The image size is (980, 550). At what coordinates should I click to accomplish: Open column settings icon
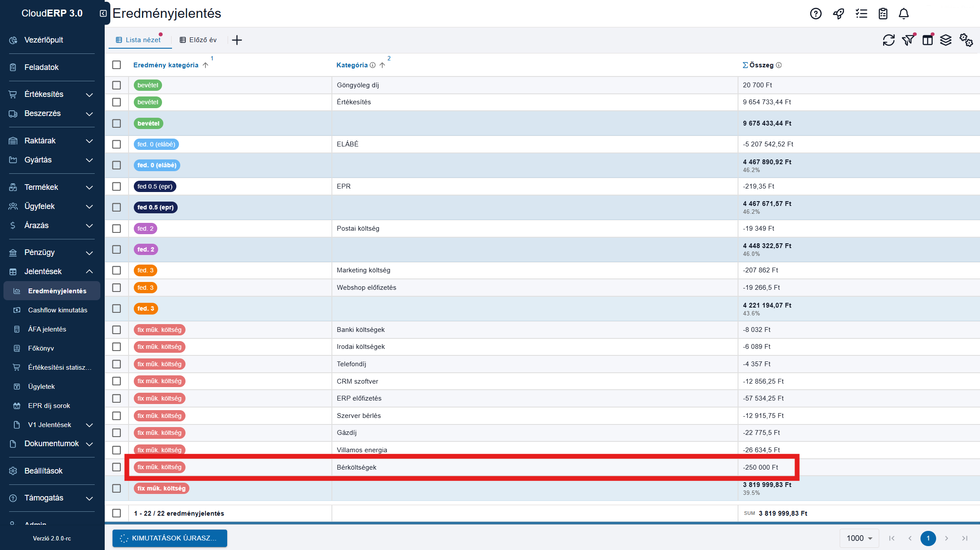[x=927, y=40]
